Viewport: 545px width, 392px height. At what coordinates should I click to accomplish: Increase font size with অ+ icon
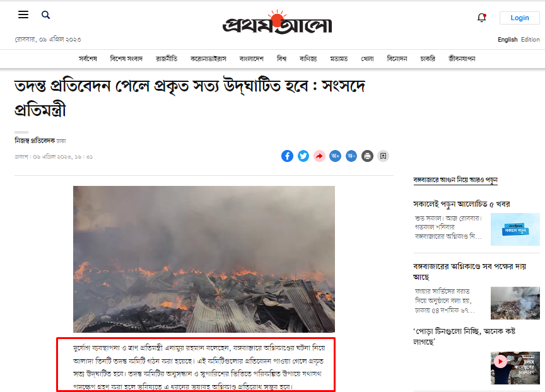pos(335,156)
